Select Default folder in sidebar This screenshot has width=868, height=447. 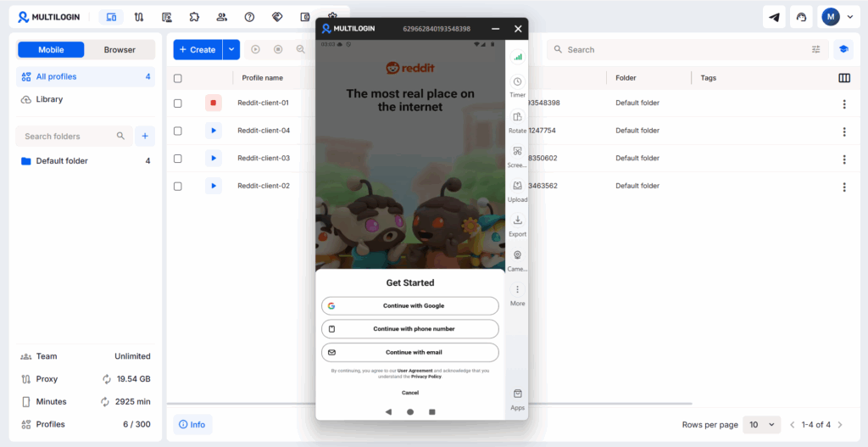pos(86,161)
